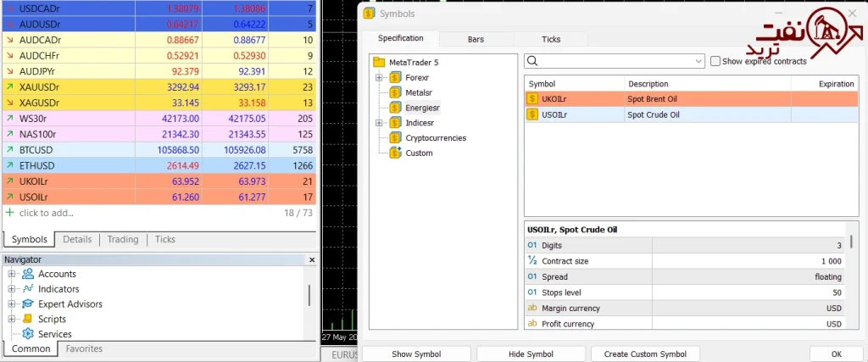Click the Custom symbols folder icon
868x362 pixels.
click(x=395, y=153)
